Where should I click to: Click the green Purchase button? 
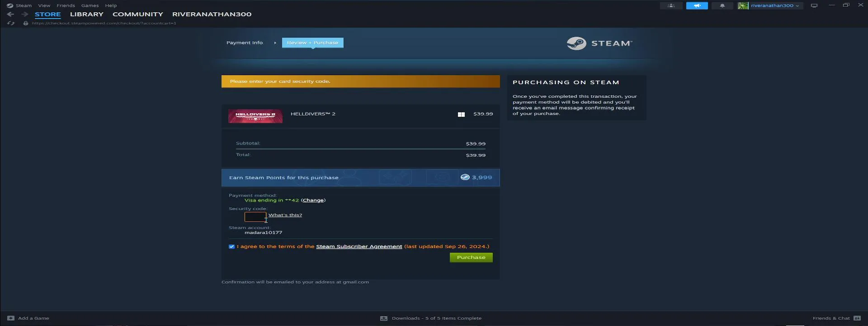click(471, 258)
